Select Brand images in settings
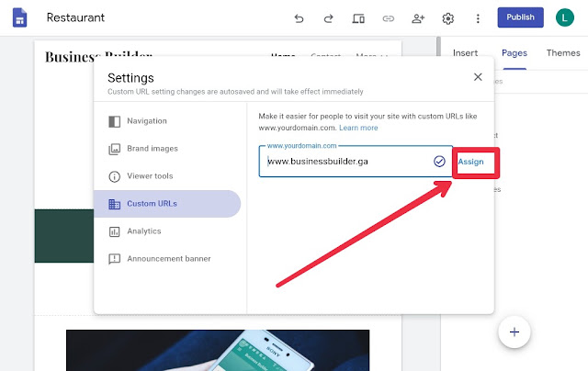588x371 pixels. coord(167,149)
